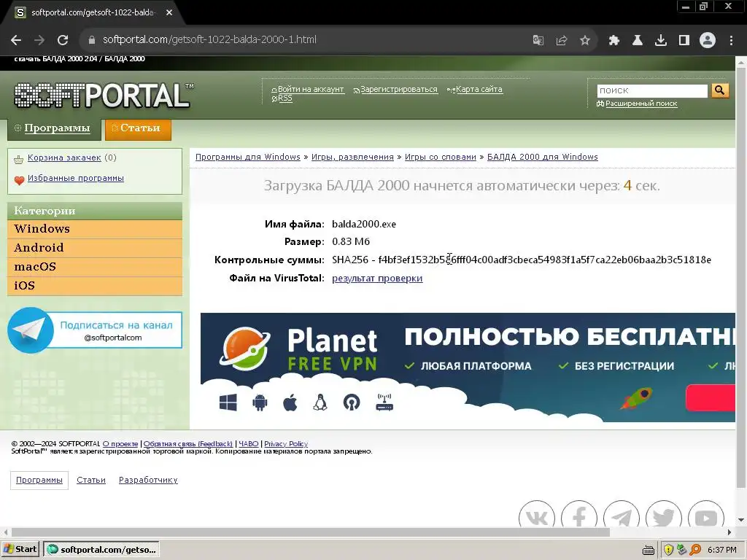The image size is (747, 560).
Task: Open breadcrumb Игры, развлечения
Action: tap(352, 157)
